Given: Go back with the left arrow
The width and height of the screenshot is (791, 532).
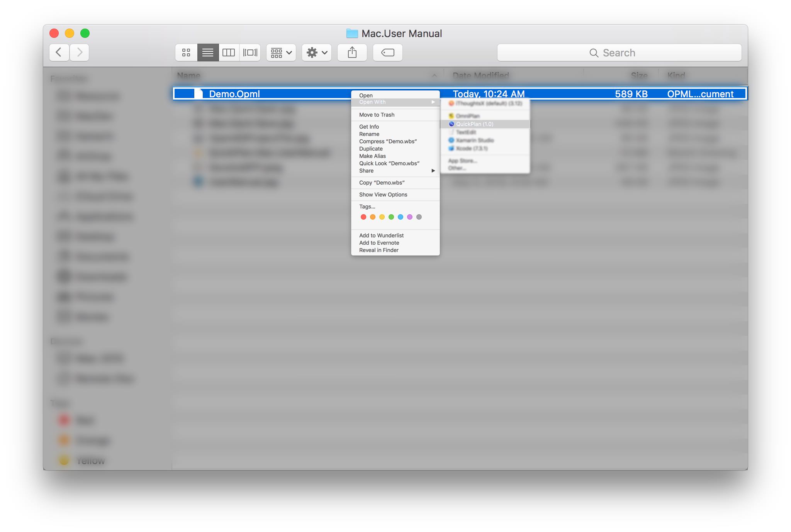Looking at the screenshot, I should (59, 53).
